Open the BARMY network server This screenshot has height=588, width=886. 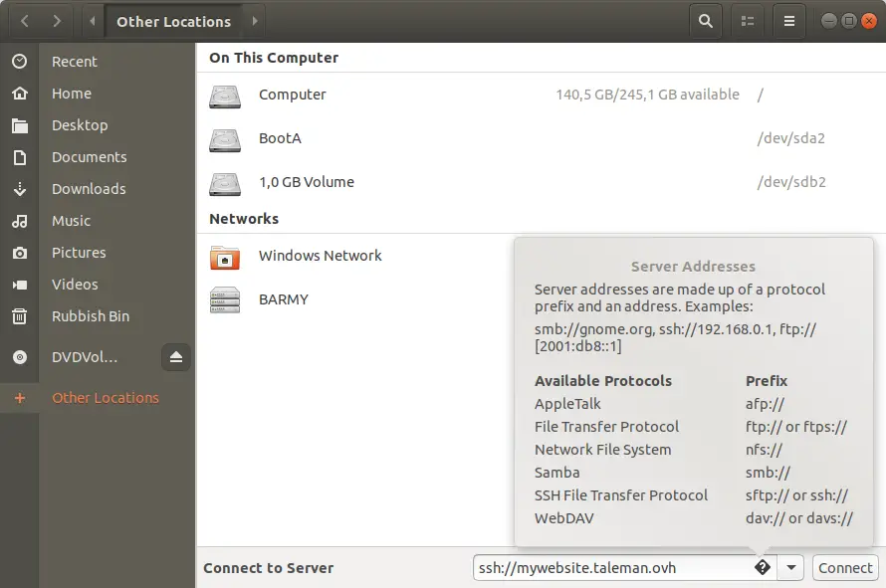click(283, 299)
